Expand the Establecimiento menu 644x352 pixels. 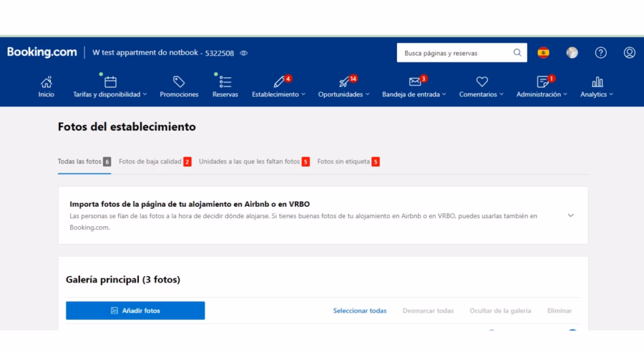(x=279, y=87)
